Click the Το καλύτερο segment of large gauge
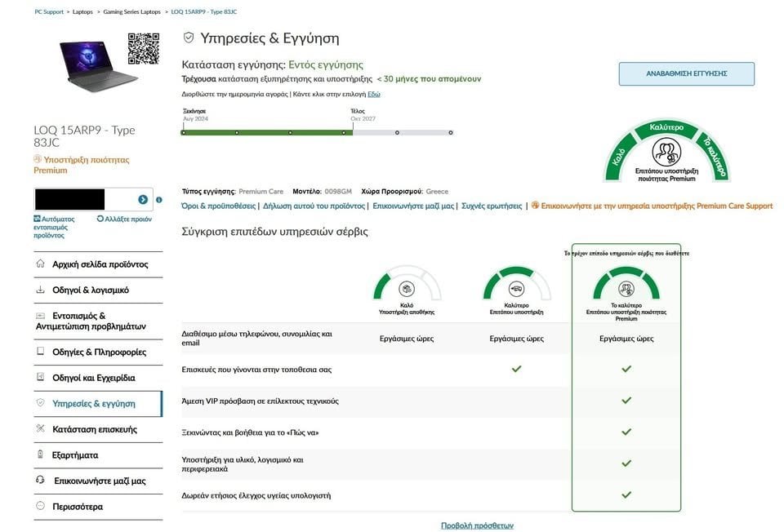The image size is (784, 532). [714, 156]
